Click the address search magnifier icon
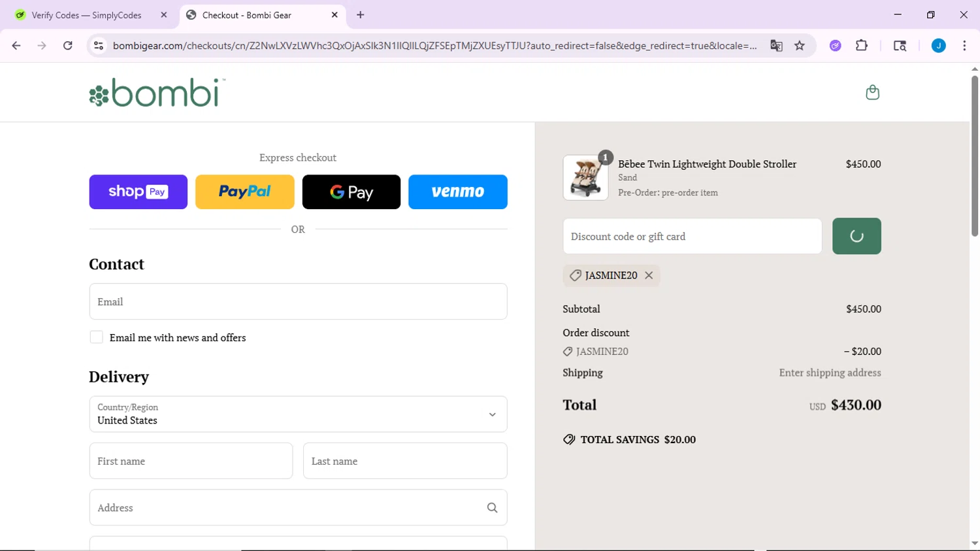This screenshot has width=980, height=551. point(492,508)
